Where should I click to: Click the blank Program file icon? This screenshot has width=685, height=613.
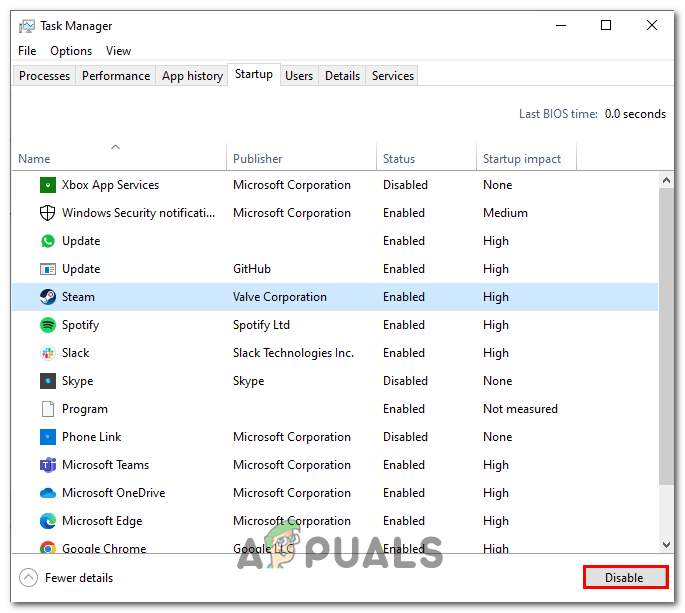point(48,409)
